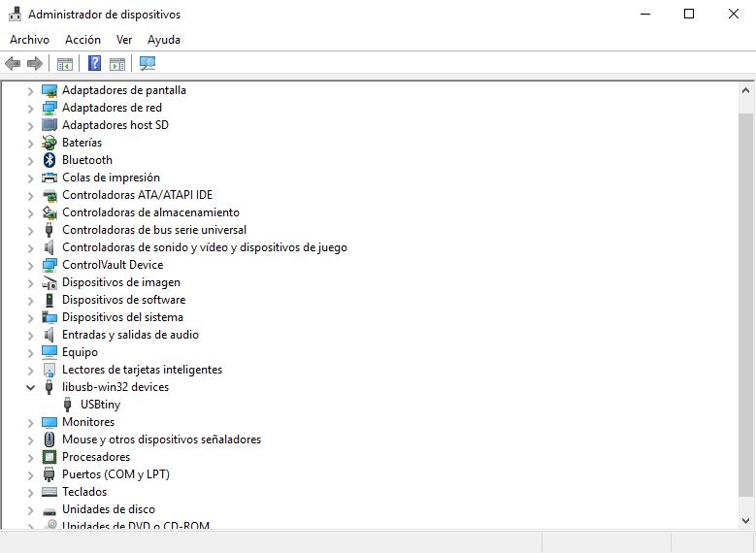The width and height of the screenshot is (756, 553).
Task: Expand Unidades de disco
Action: pyautogui.click(x=30, y=509)
